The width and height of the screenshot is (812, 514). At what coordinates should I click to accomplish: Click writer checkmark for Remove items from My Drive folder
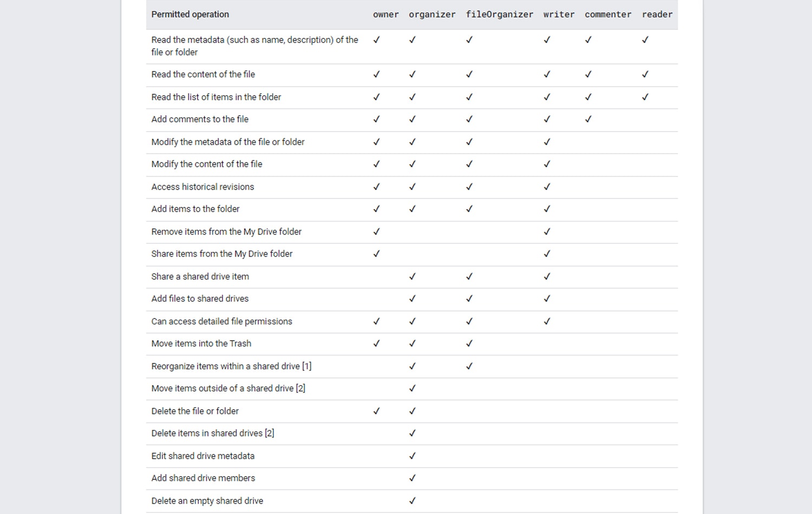click(547, 231)
